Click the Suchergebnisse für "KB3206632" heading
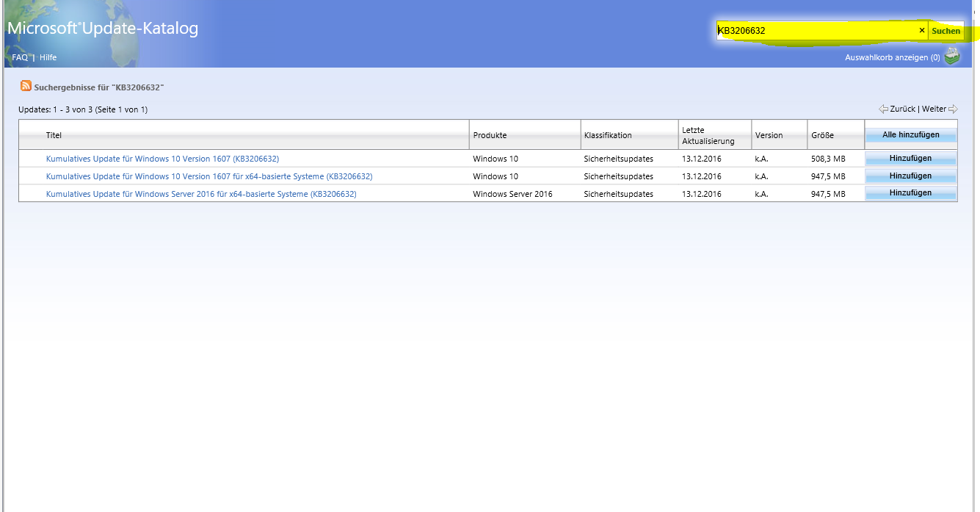 click(x=98, y=87)
